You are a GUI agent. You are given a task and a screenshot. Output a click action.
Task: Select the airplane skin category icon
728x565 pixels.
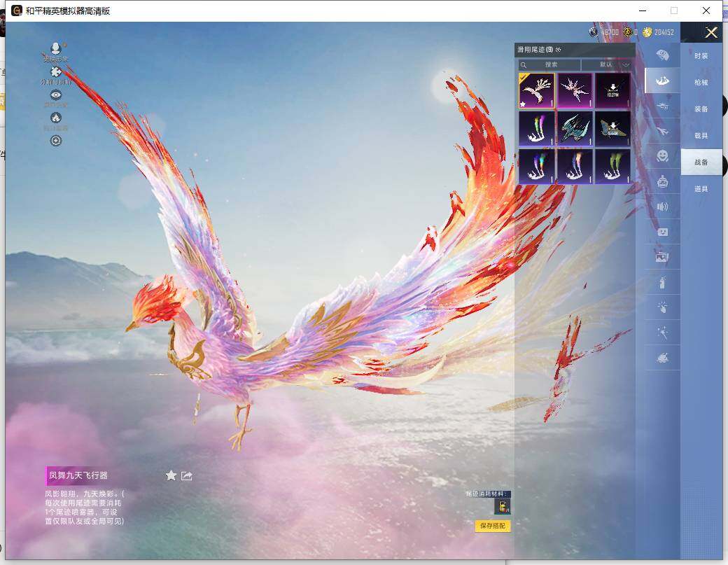(662, 131)
